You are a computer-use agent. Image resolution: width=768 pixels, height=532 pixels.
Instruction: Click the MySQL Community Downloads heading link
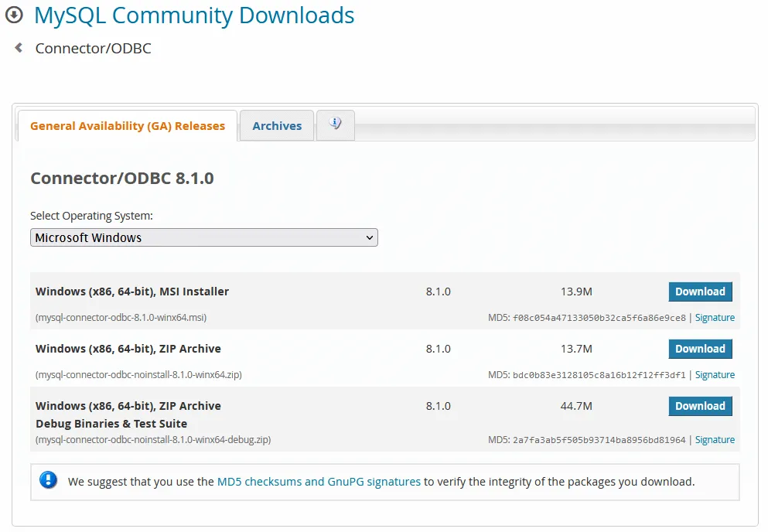click(194, 15)
